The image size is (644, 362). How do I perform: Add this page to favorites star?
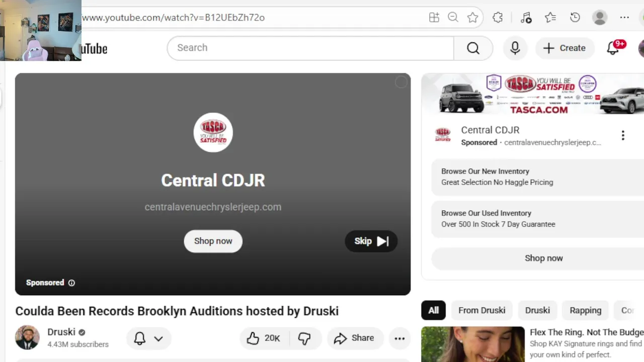pyautogui.click(x=472, y=18)
